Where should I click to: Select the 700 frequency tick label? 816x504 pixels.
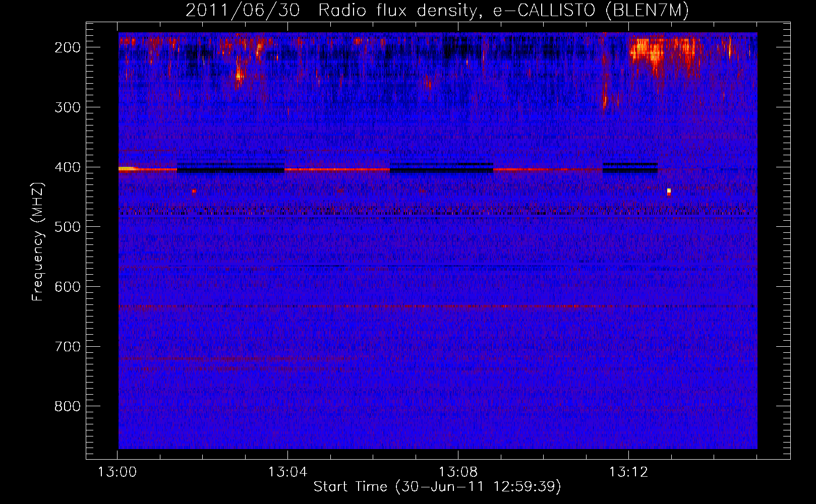[x=68, y=347]
